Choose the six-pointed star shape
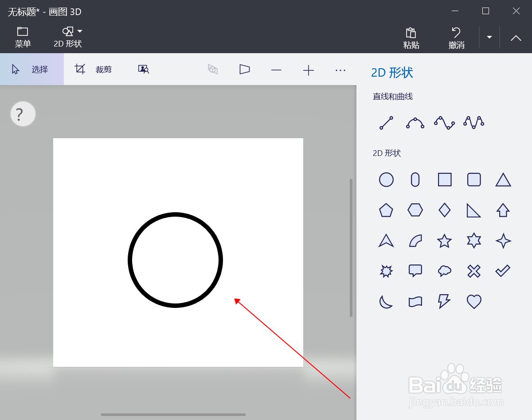Screen dimensions: 532x420 click(474, 241)
